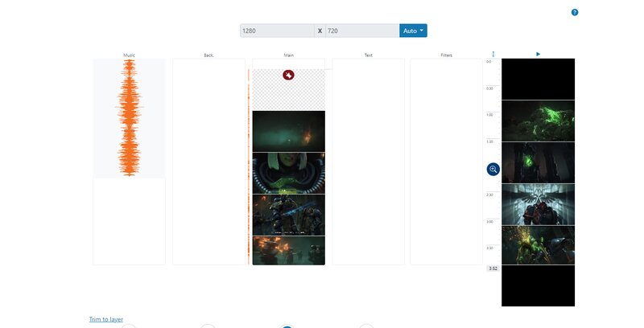Click the 0:30 mark on the timeline ruler

pyautogui.click(x=489, y=88)
